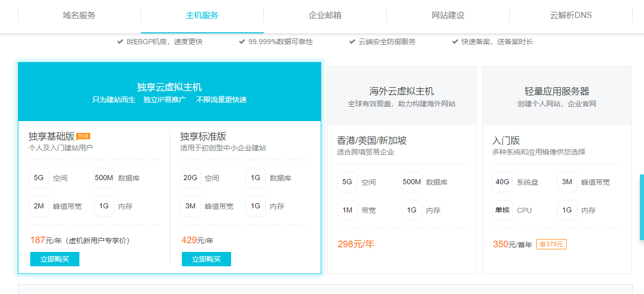
Task: Click the blue floating bar at right edge
Action: 641,207
